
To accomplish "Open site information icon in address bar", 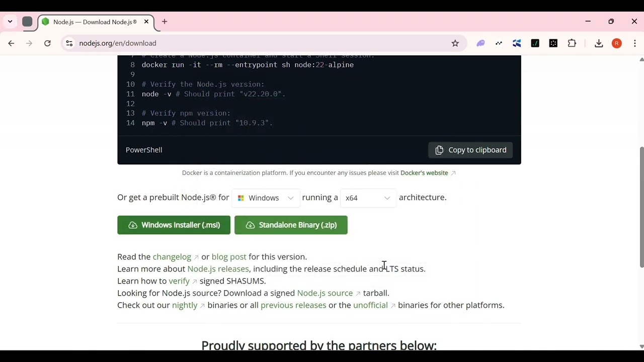I will (x=69, y=43).
